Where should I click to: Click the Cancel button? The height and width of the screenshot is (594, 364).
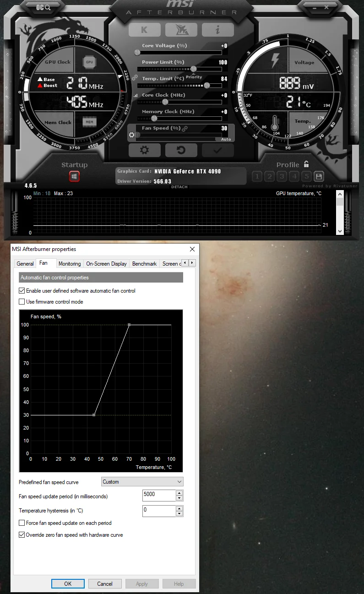(105, 584)
